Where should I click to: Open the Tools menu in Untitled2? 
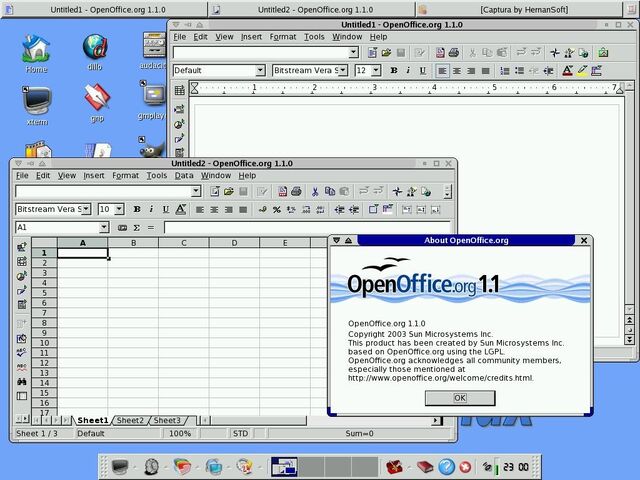pyautogui.click(x=157, y=176)
